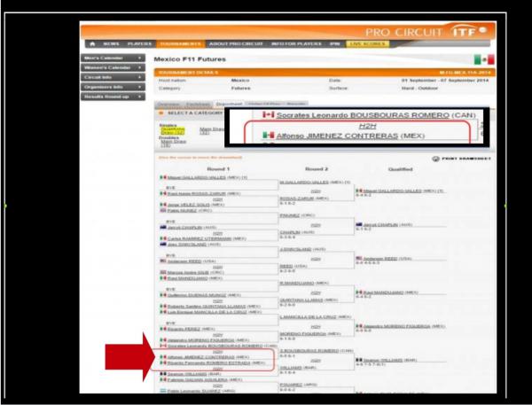Expand the Organisers Info sidebar menu
This screenshot has height=405, width=532.
pos(113,86)
